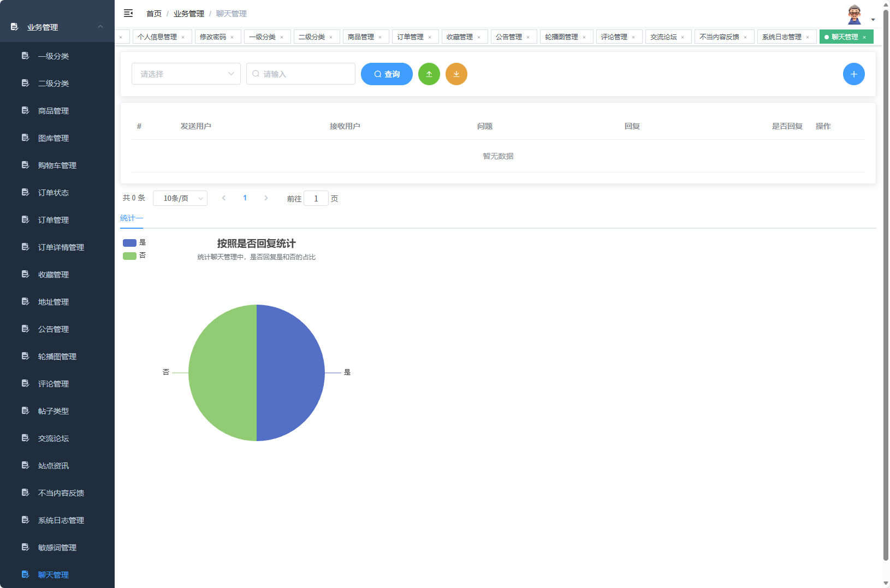Click the blue 是 legend color swatch
The width and height of the screenshot is (890, 588).
129,242
